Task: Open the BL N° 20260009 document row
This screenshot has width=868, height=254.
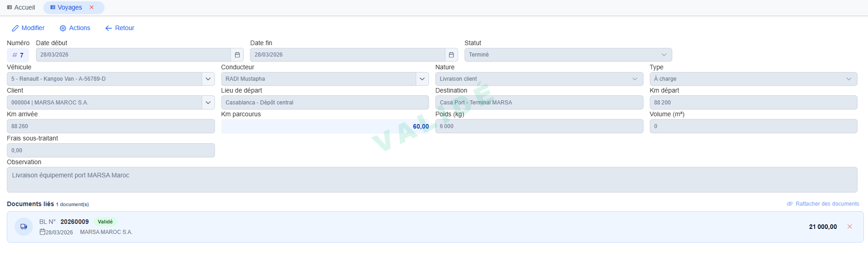Action: pos(435,227)
